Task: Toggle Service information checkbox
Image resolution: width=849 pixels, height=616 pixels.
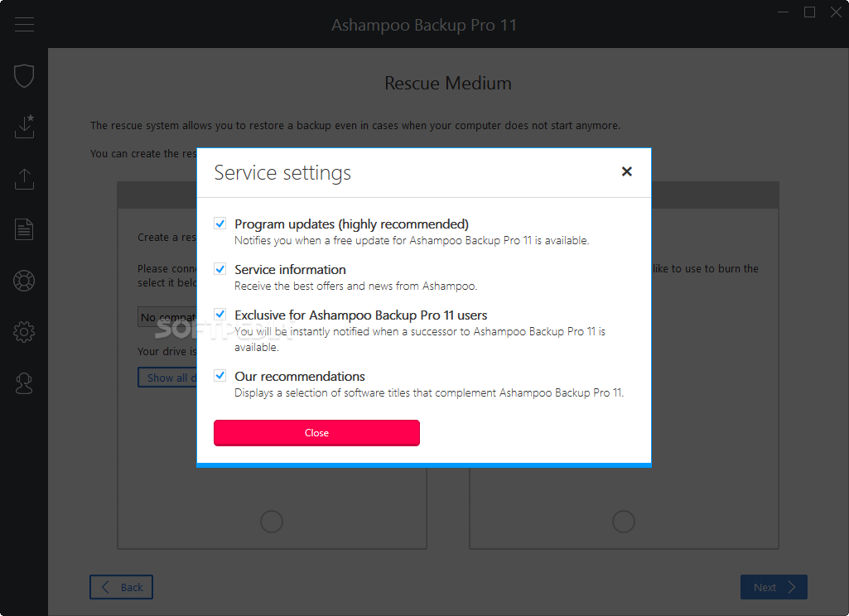Action: 219,268
